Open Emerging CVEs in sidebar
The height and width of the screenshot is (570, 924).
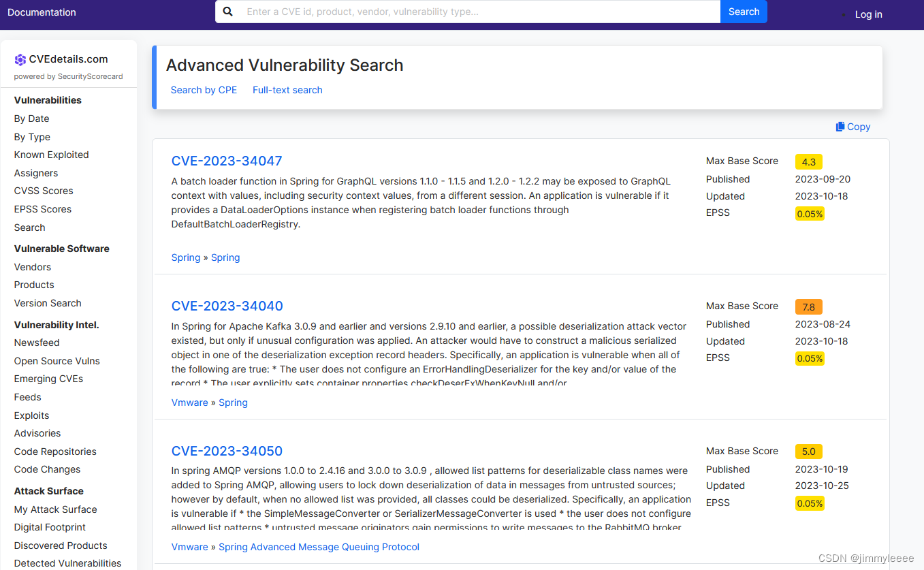pos(49,379)
